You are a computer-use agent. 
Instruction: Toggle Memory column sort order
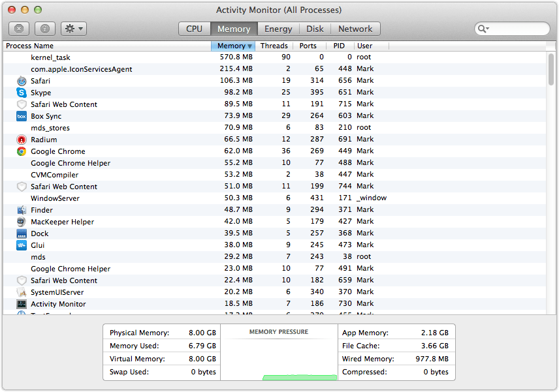pyautogui.click(x=234, y=46)
